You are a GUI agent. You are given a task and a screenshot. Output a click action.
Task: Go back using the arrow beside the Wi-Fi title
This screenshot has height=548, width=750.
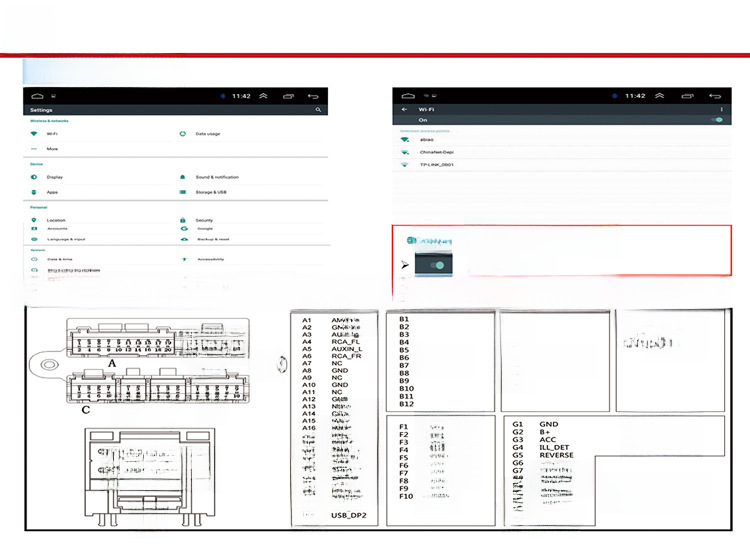coord(405,110)
